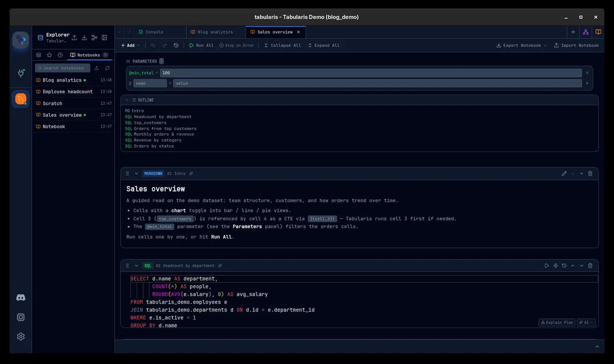Open the schema diagram icon in Explorer header

94,37
